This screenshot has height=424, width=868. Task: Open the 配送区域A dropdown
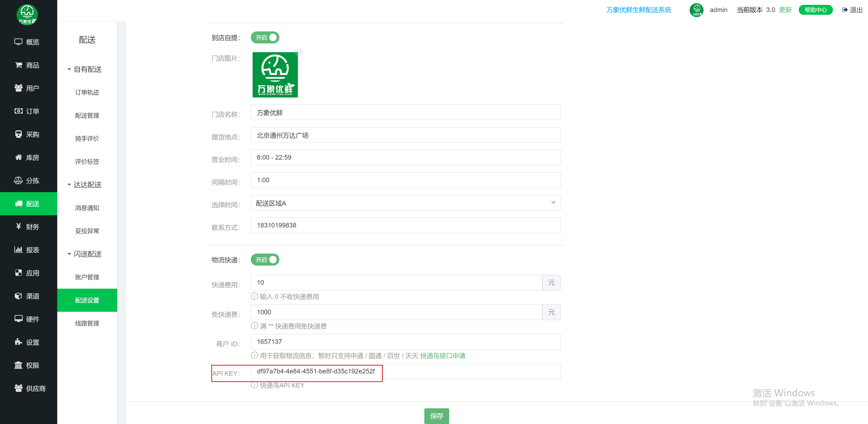[405, 203]
